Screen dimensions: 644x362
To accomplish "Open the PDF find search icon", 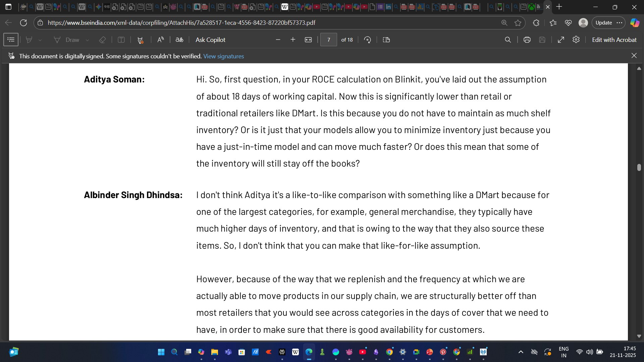I will coord(508,40).
